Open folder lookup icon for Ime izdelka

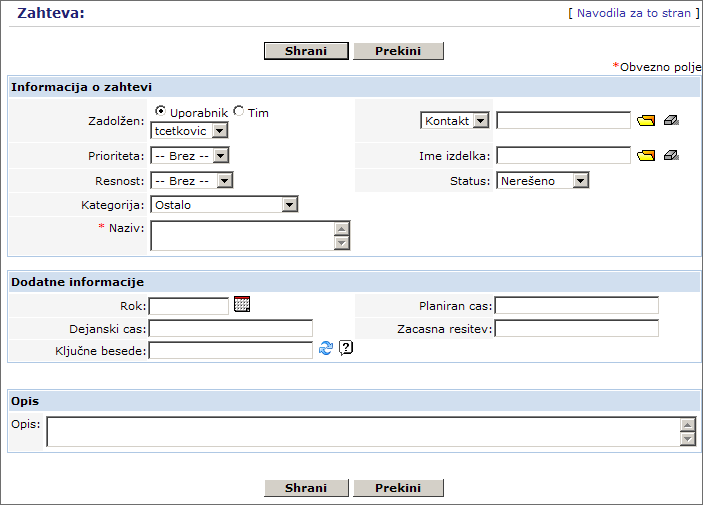pyautogui.click(x=646, y=155)
